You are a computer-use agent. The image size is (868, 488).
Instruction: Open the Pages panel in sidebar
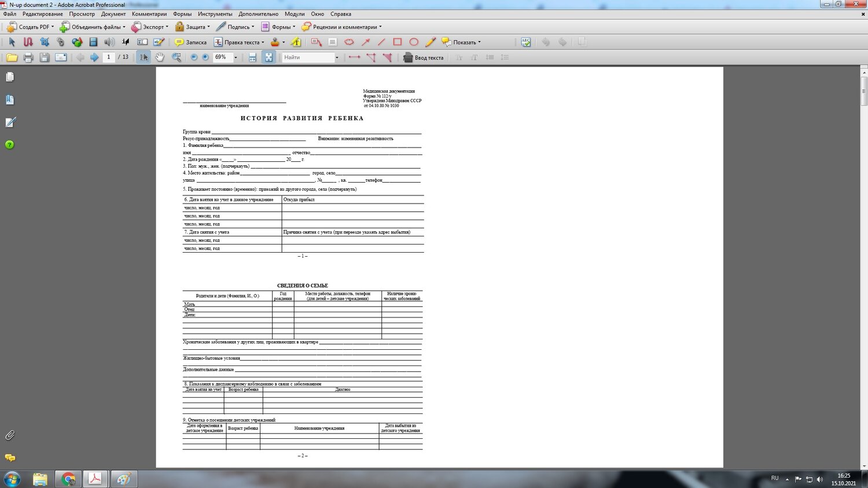[10, 77]
